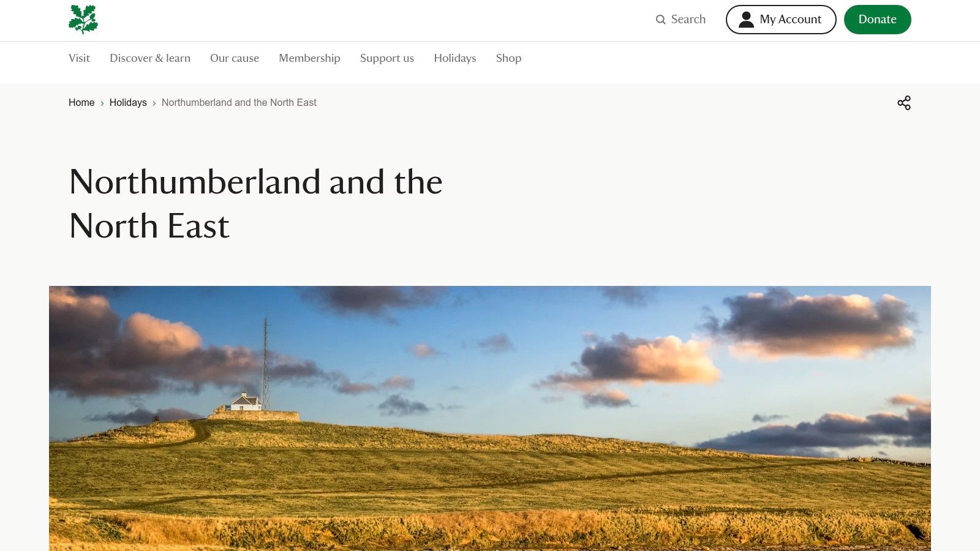Click the share icon

pyautogui.click(x=904, y=103)
